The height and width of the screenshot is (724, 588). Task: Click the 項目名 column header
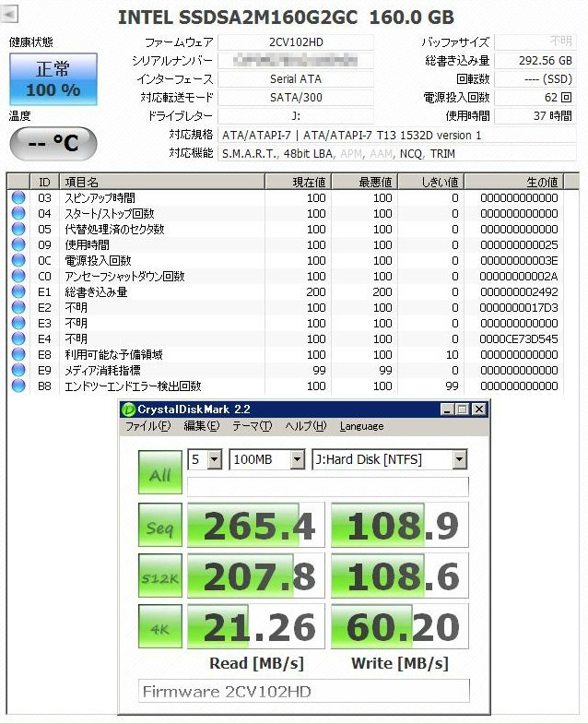point(162,182)
